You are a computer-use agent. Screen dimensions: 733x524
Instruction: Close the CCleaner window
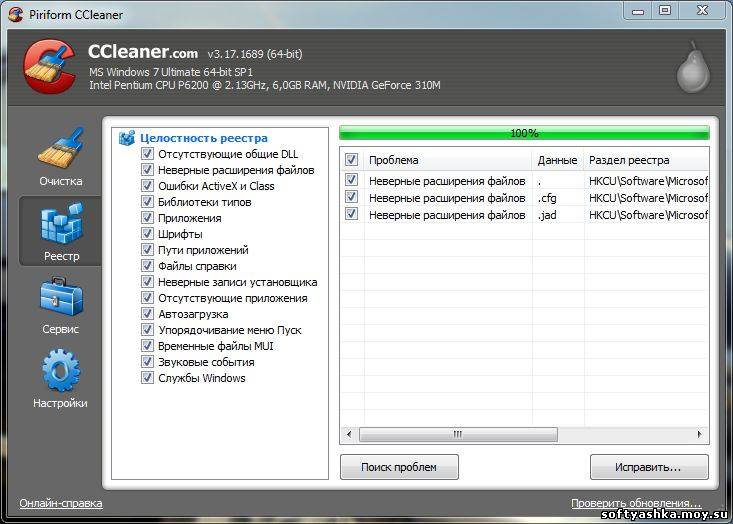pyautogui.click(x=702, y=10)
